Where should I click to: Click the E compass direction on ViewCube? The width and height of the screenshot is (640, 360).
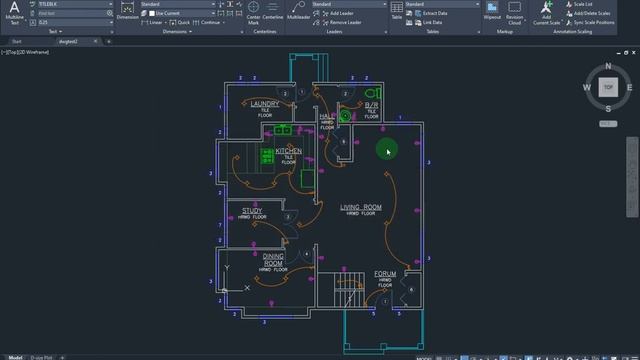(629, 87)
